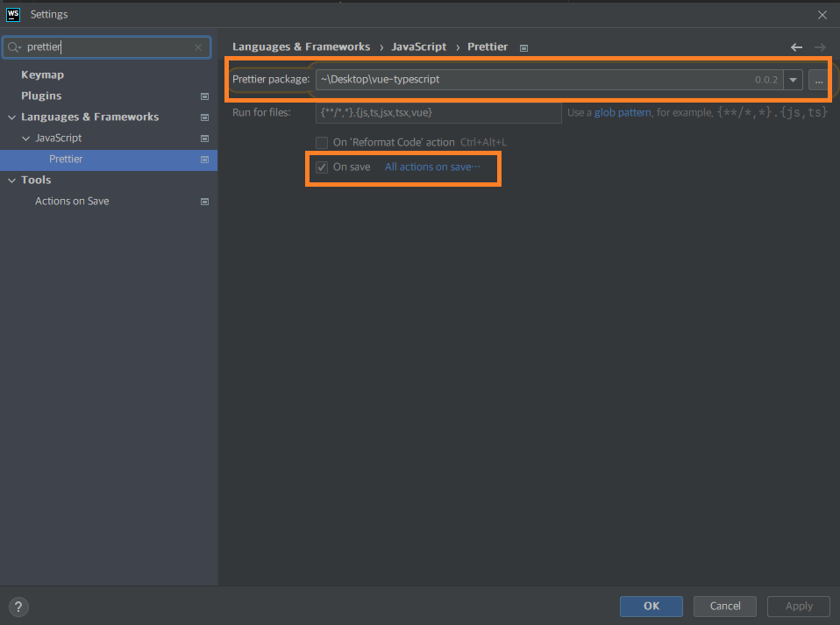Collapse the JavaScript tree node
The height and width of the screenshot is (625, 840).
(x=25, y=138)
